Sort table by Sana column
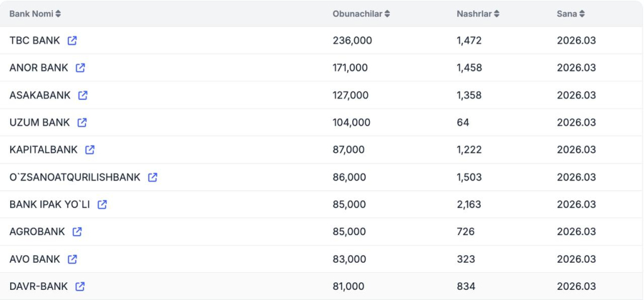This screenshot has width=644, height=300. click(x=570, y=14)
